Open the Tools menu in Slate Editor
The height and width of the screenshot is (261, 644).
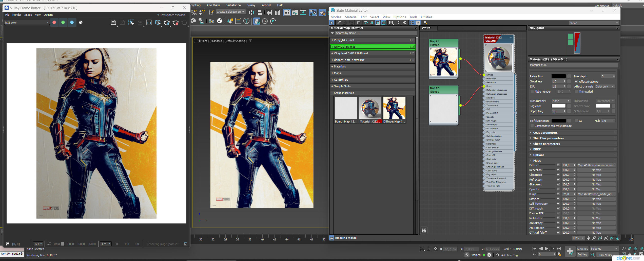coord(413,17)
